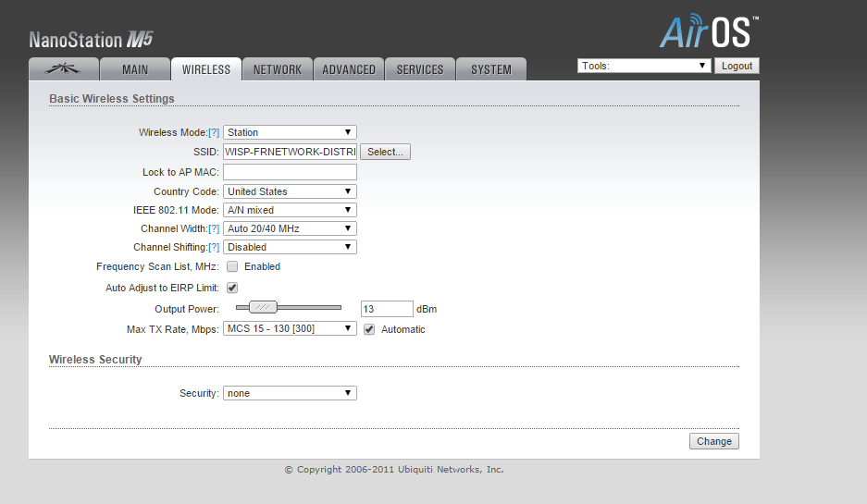Click the NanoStation M5 title
This screenshot has width=867, height=504.
coord(91,40)
